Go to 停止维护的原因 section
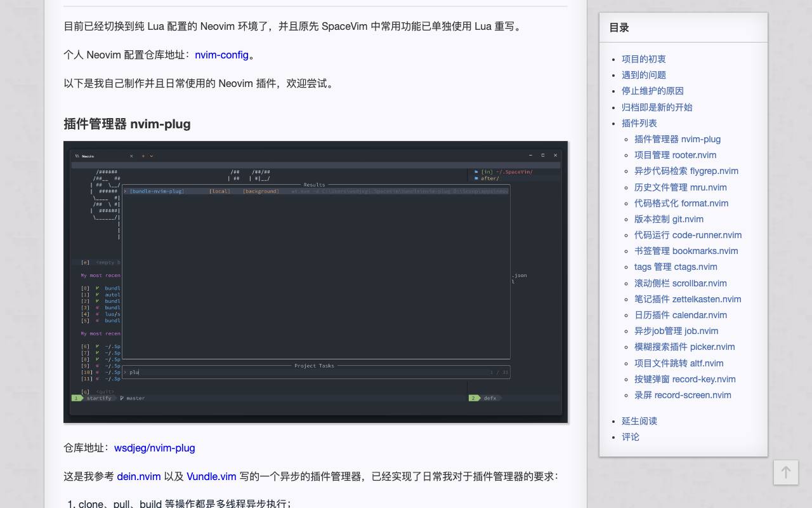The width and height of the screenshot is (812, 508). [x=652, y=91]
